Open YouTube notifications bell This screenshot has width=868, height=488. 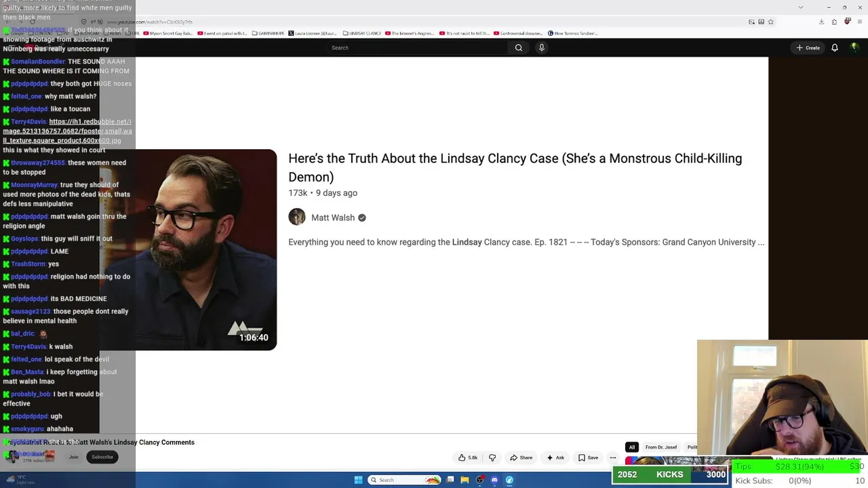pos(835,47)
